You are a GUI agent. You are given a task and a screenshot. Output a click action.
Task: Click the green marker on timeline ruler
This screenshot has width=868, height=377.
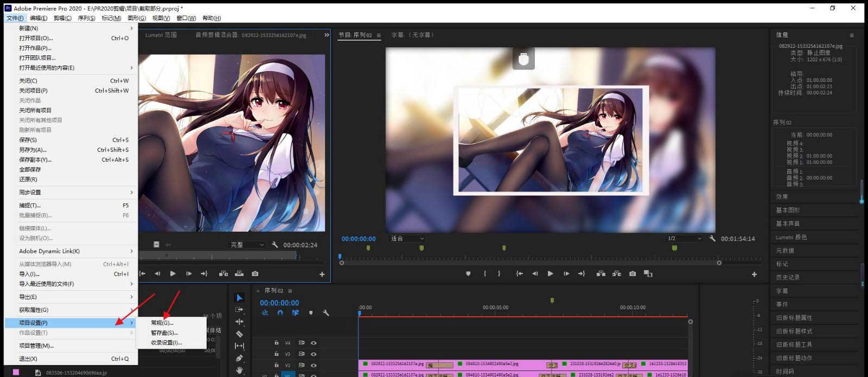[x=552, y=300]
